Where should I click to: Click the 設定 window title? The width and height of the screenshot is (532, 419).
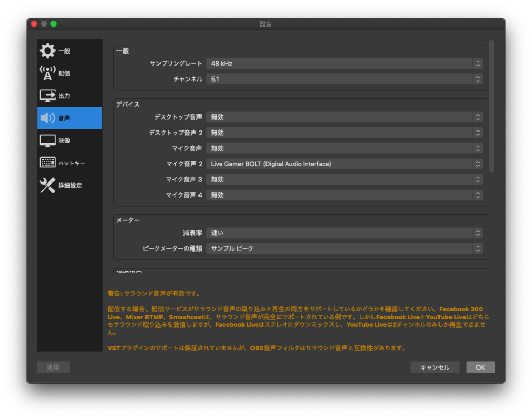tap(265, 24)
